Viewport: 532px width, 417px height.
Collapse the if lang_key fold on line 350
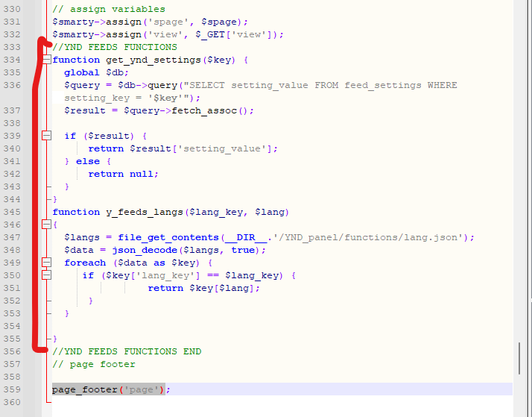[46, 275]
